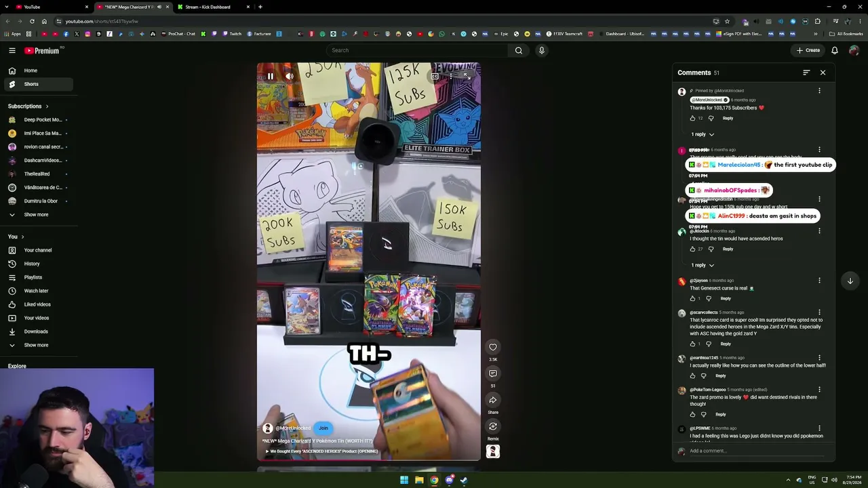868x488 pixels.
Task: Mute the Short's volume
Action: [290, 76]
